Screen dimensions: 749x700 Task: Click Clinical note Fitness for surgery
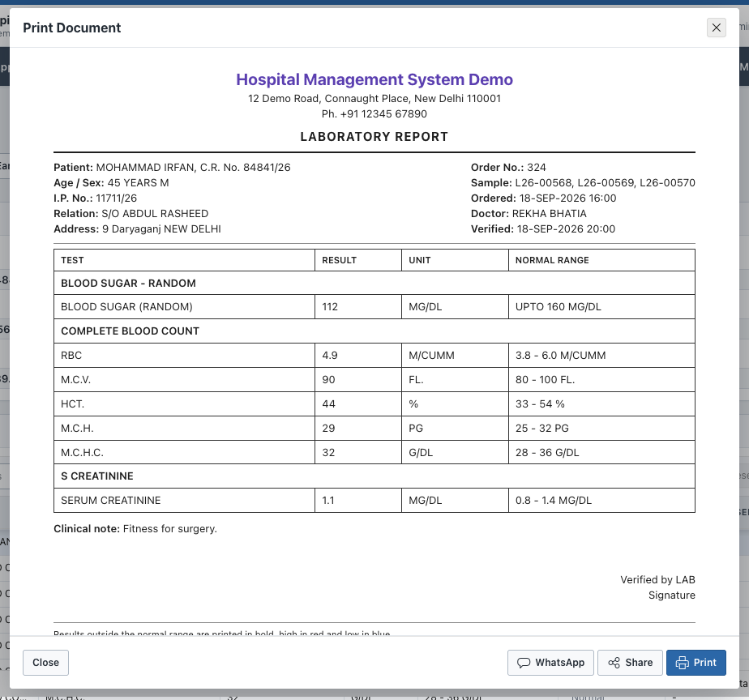coord(135,528)
